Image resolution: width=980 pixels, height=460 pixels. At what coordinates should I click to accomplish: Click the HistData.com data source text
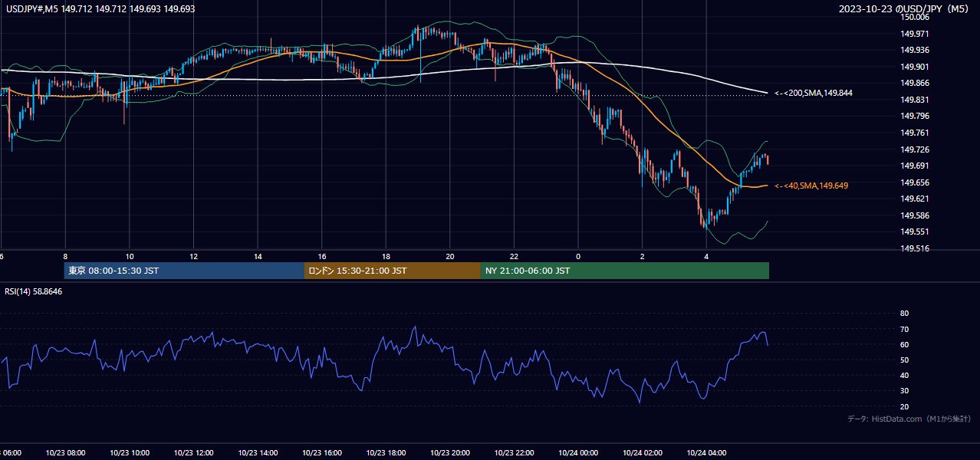[909, 419]
